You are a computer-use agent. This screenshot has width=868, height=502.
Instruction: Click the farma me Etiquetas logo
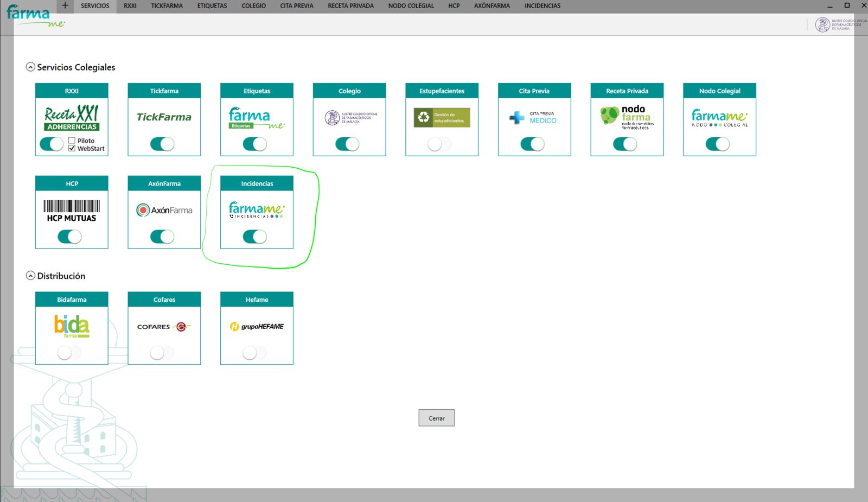pos(257,118)
